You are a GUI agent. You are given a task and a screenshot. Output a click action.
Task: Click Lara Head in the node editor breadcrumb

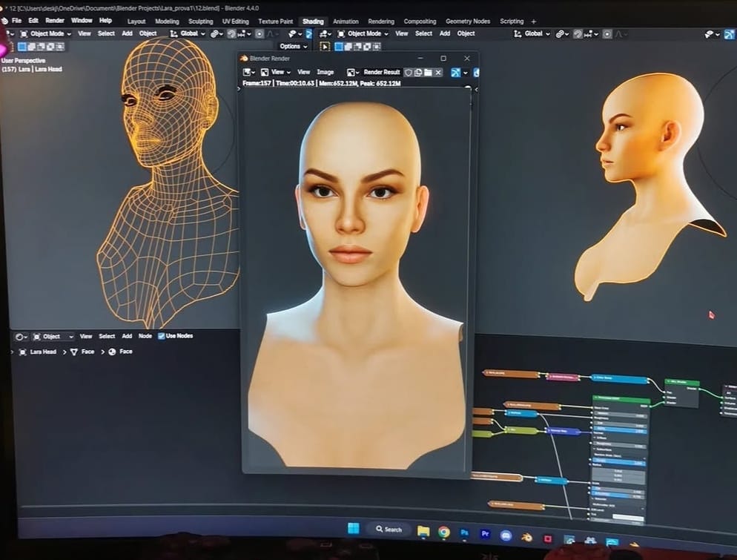click(x=42, y=352)
